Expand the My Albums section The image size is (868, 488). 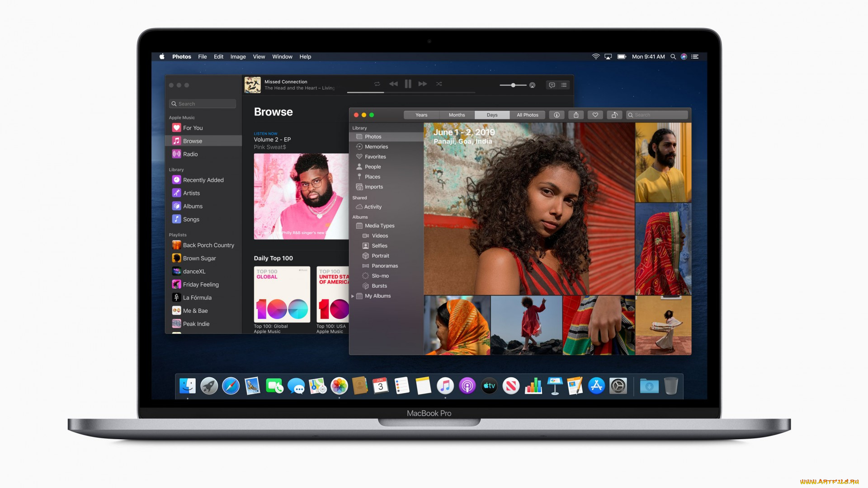[x=353, y=296]
